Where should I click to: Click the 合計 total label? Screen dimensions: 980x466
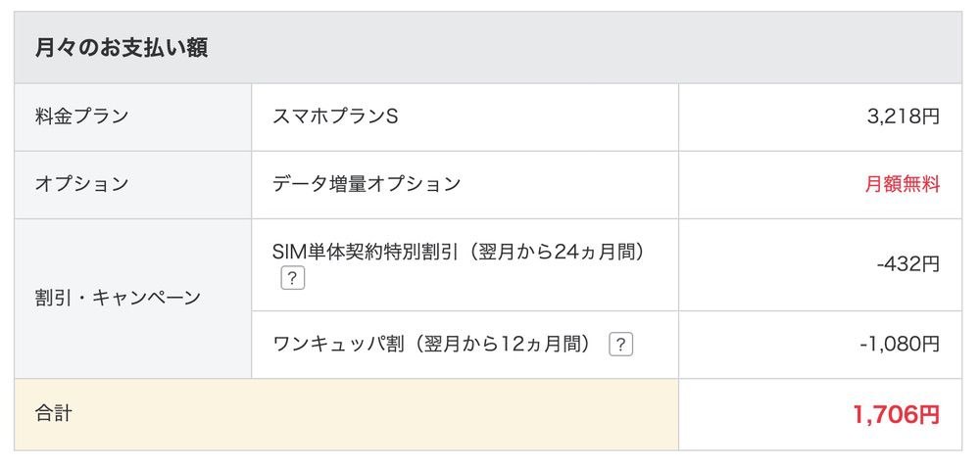[x=53, y=414]
